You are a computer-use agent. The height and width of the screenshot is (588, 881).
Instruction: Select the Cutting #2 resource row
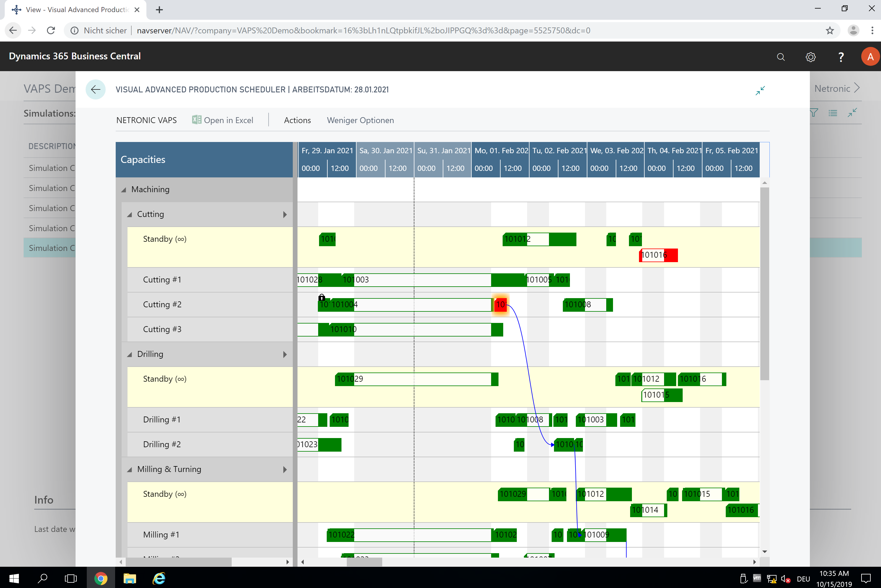click(x=210, y=305)
